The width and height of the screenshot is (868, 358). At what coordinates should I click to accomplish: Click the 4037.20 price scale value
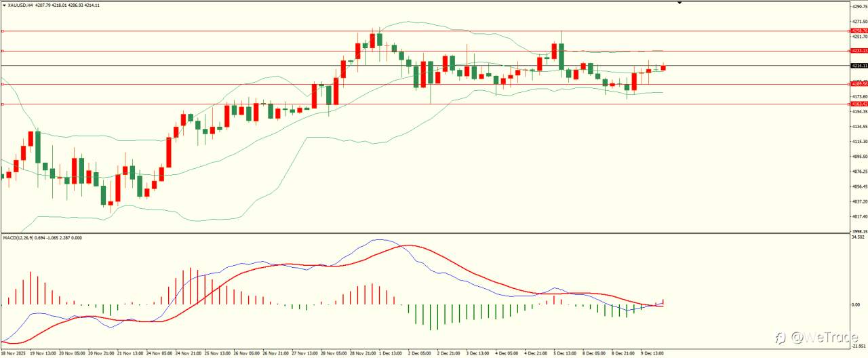point(859,201)
